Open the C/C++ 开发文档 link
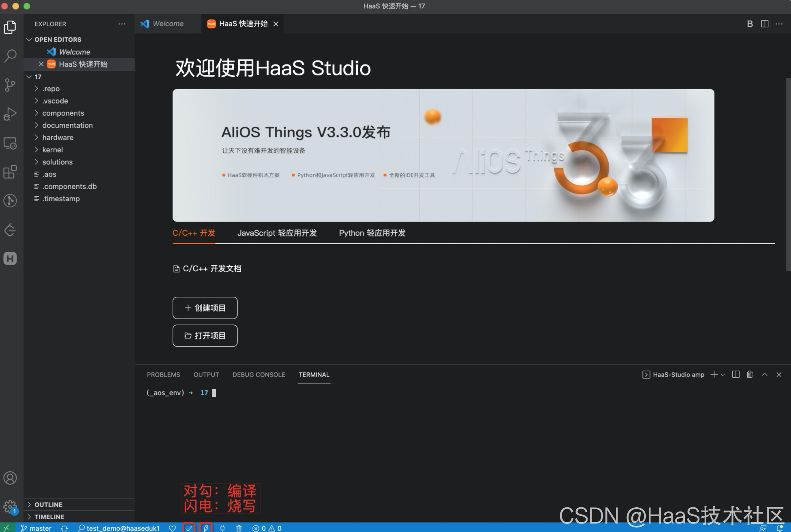Screen dimensions: 791x532 point(212,268)
